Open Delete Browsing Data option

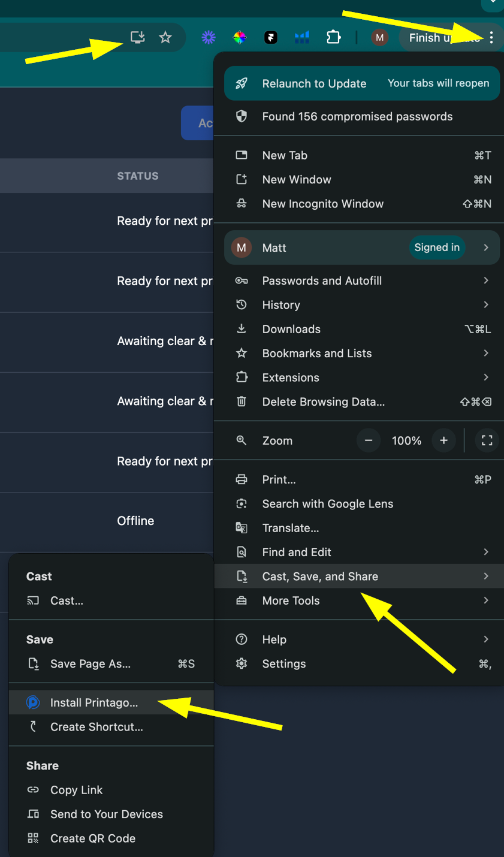tap(323, 402)
